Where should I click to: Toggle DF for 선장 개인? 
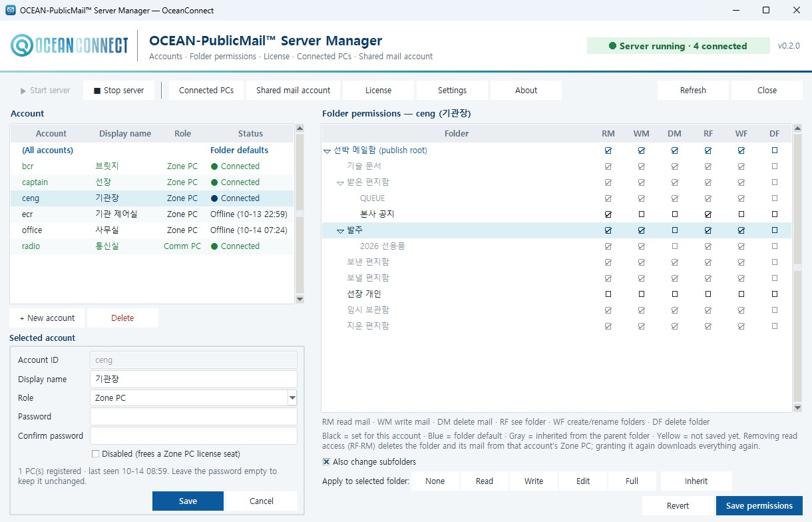775,294
